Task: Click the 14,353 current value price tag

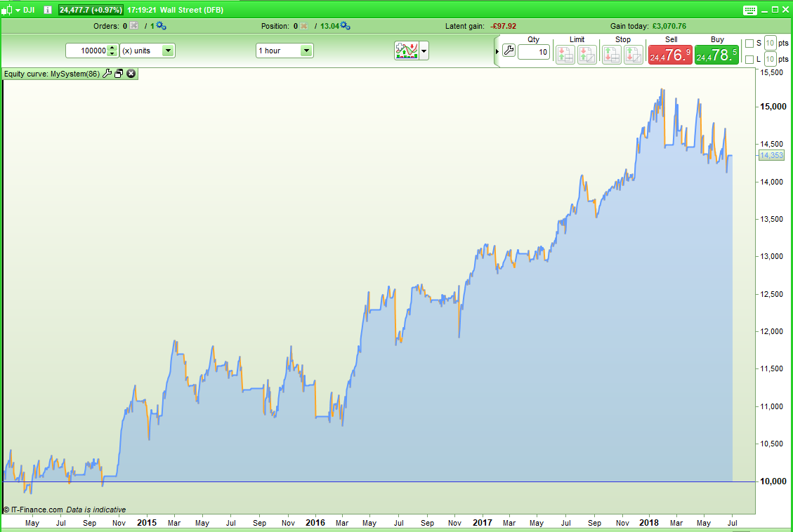Action: (771, 155)
